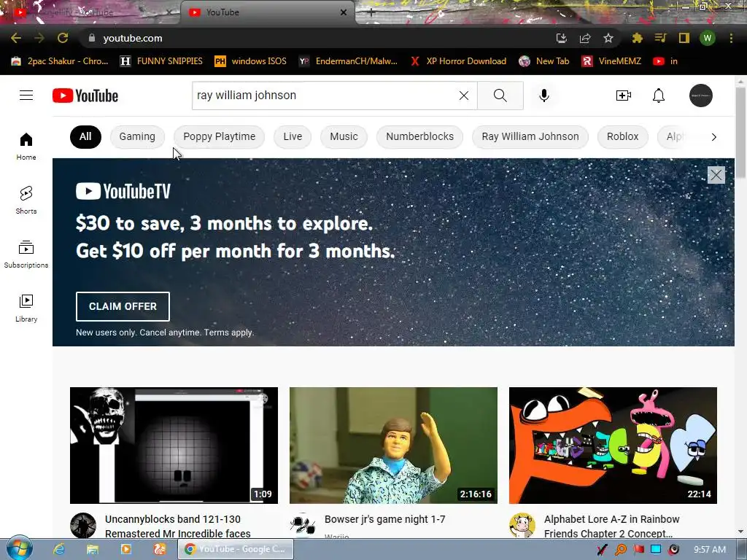
Task: Open the Alphabet Lore A-Z video thumbnail
Action: pyautogui.click(x=613, y=446)
